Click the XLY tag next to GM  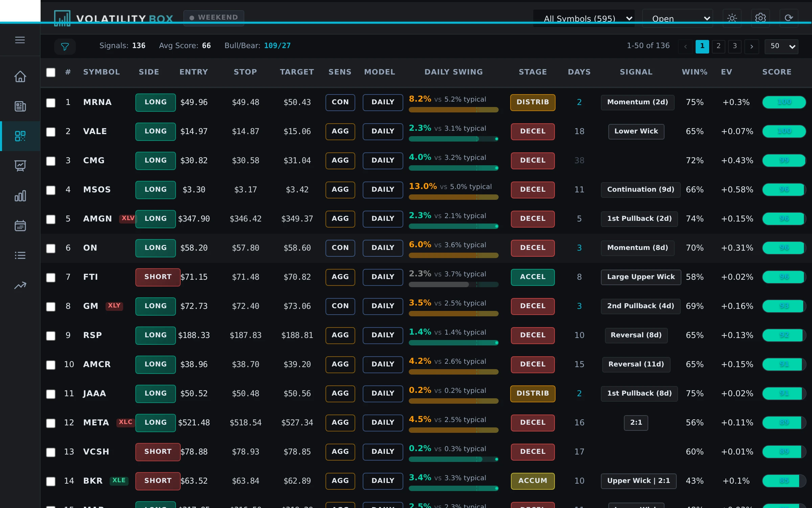[114, 306]
